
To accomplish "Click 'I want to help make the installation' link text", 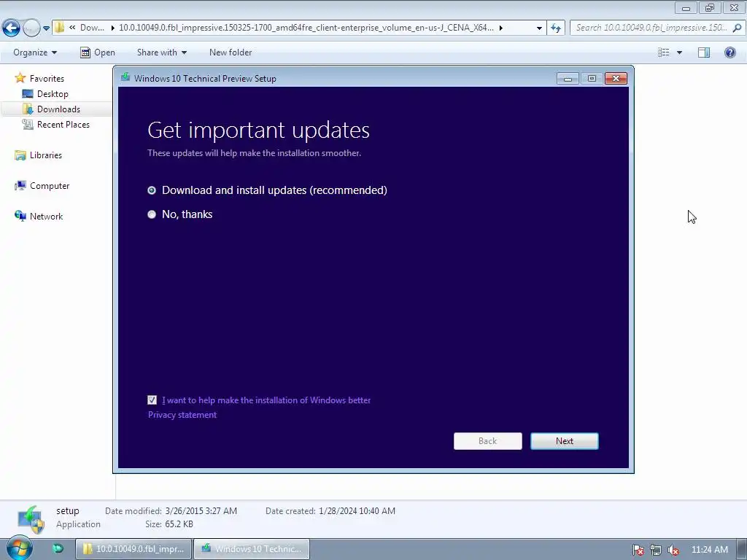I will (x=266, y=400).
